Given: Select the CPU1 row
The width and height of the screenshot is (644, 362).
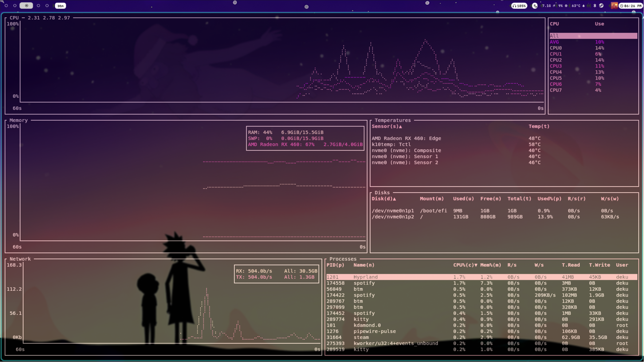Looking at the screenshot, I should (x=593, y=54).
